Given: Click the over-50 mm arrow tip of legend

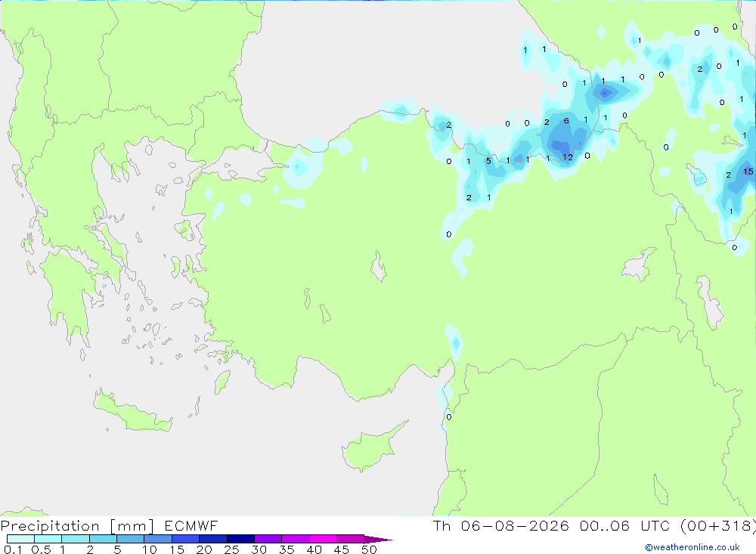Looking at the screenshot, I should tap(378, 540).
